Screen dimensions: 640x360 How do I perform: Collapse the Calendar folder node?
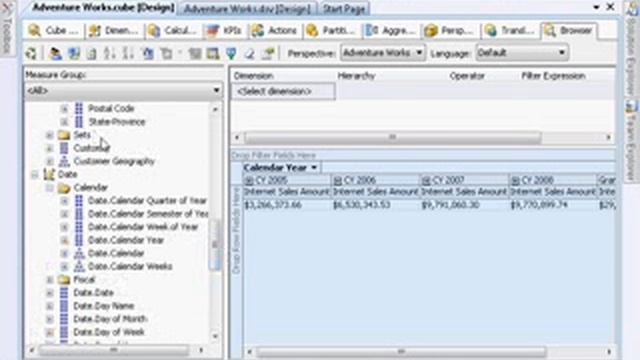tap(49, 188)
